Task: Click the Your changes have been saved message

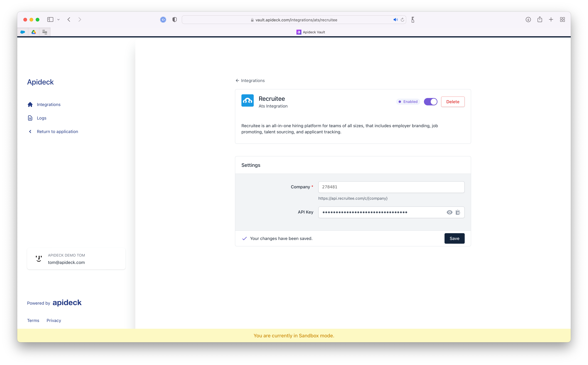Action: pos(281,239)
